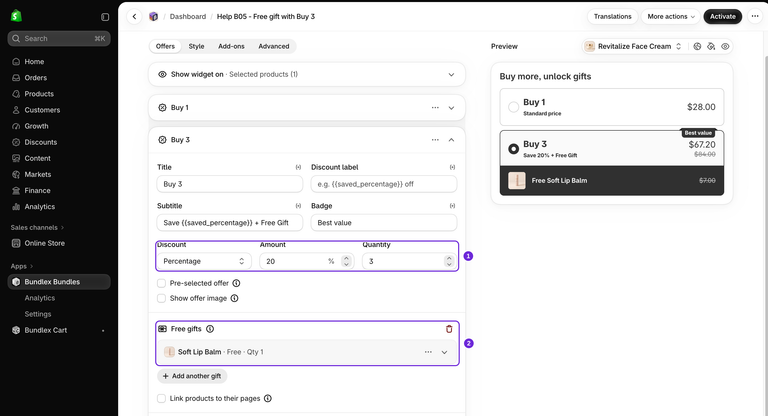768x416 pixels.
Task: Focus the Search field
Action: point(59,39)
